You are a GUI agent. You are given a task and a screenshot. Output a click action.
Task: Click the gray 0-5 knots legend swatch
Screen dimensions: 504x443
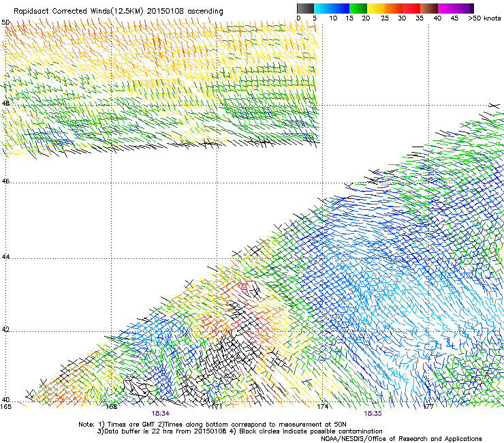pos(305,8)
